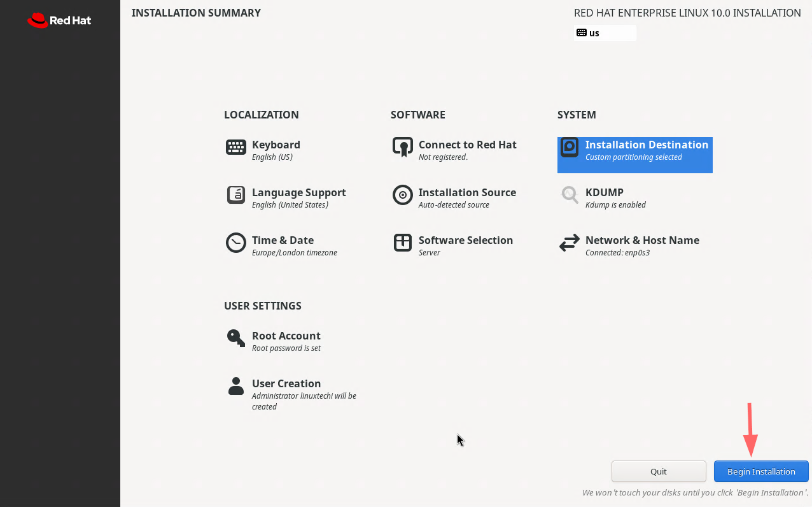Image resolution: width=812 pixels, height=507 pixels.
Task: Open the Keyboard settings label
Action: 276,145
